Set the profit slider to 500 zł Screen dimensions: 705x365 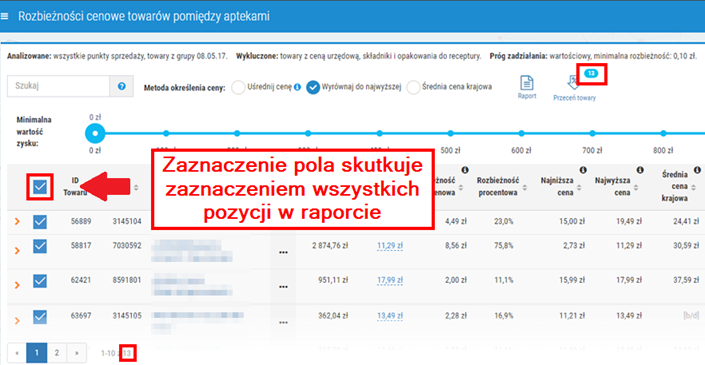[x=451, y=134]
